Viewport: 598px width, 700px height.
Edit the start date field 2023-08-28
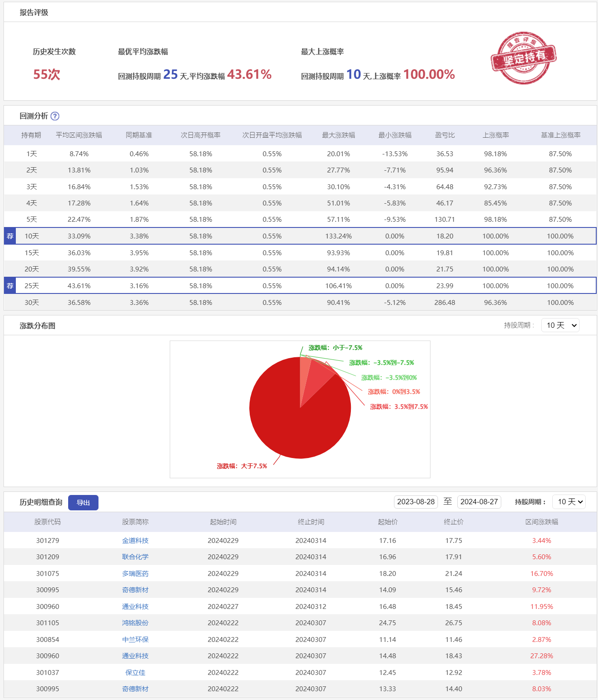point(416,502)
